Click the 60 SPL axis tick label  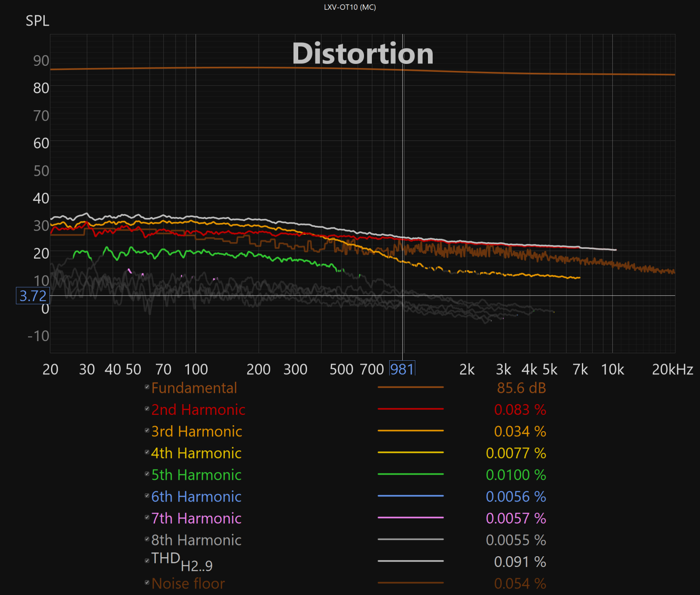coord(41,143)
